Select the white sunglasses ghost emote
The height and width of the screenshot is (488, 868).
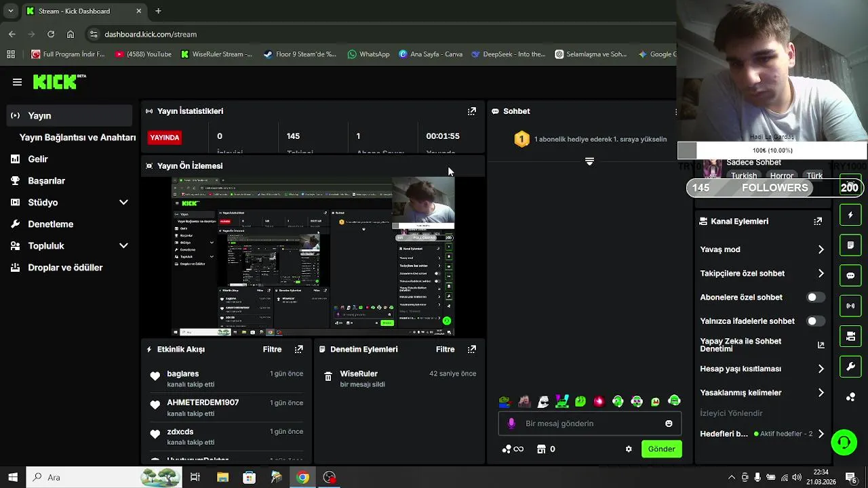tap(543, 401)
